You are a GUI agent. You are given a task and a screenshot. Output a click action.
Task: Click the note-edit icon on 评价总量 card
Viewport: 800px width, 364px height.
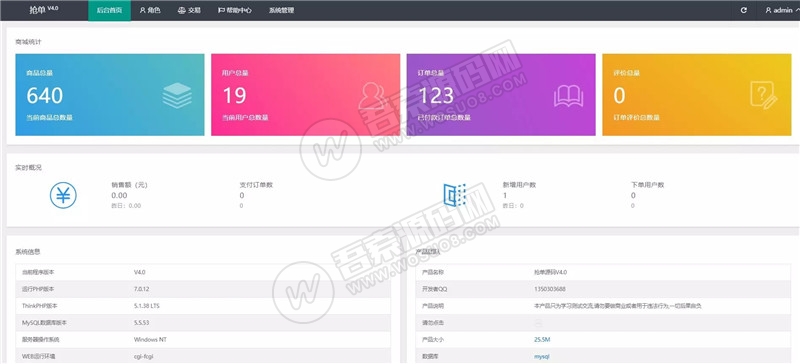763,95
